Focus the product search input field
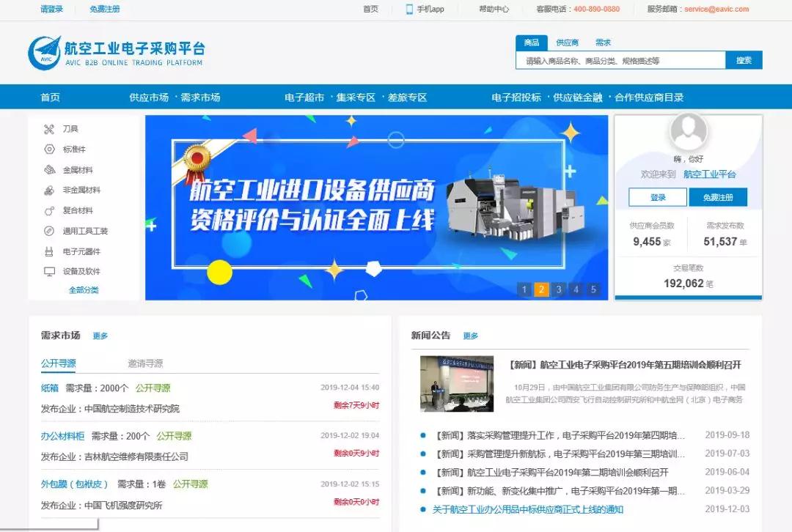792x532 pixels. (621, 61)
